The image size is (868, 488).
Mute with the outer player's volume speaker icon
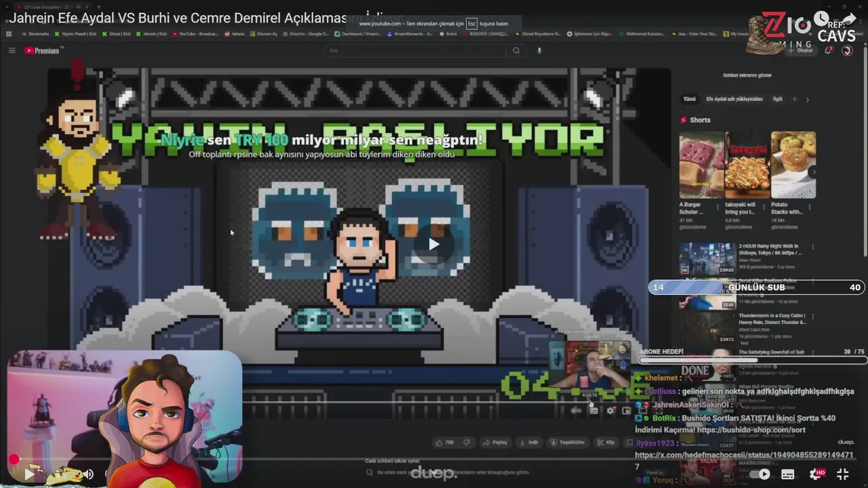point(88,474)
